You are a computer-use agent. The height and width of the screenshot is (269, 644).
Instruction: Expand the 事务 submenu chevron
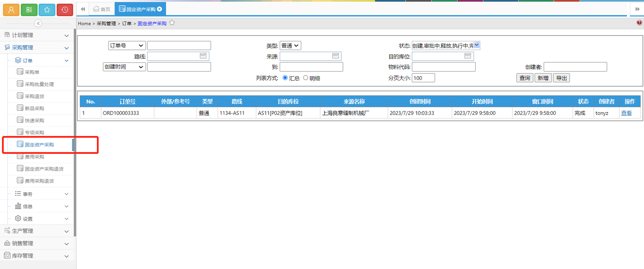[x=67, y=194]
